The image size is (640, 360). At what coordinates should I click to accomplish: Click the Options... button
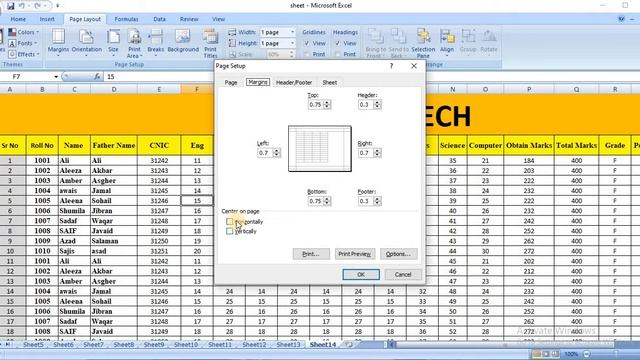[398, 254]
